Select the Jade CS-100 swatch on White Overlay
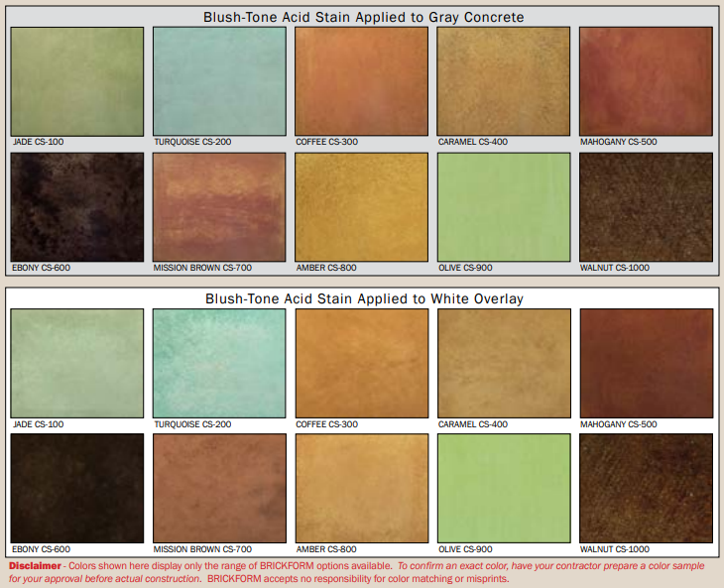 click(77, 363)
